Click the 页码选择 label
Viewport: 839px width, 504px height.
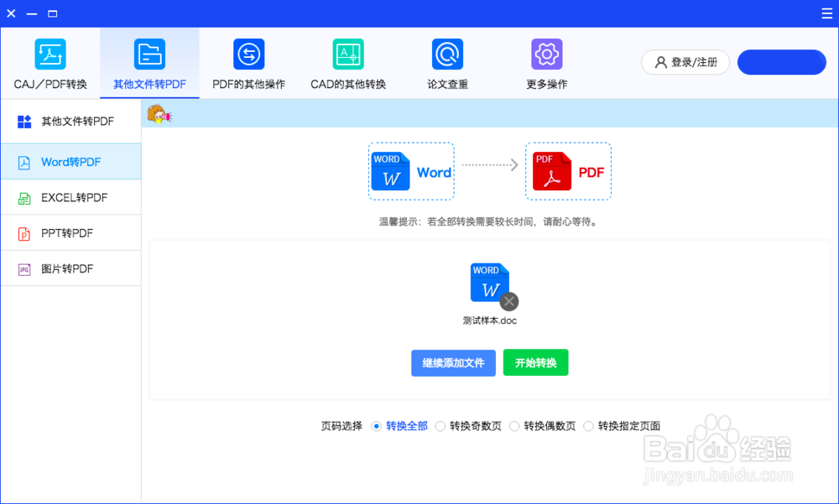pos(341,426)
